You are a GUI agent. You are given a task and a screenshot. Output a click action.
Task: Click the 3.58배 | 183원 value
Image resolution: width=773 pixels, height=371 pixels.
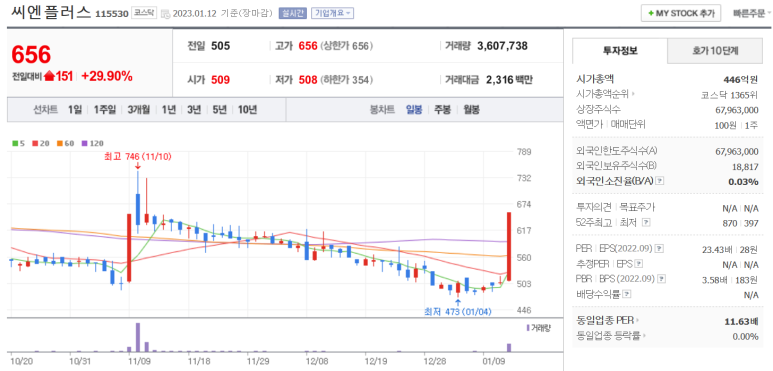[x=730, y=279]
